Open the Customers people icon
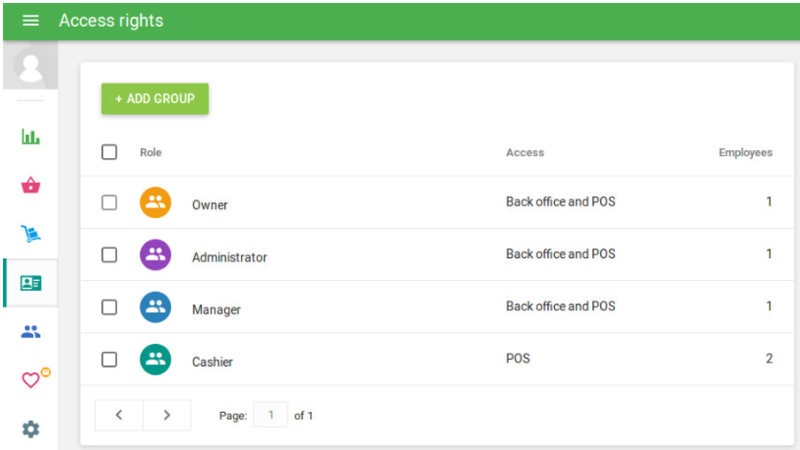The height and width of the screenshot is (450, 800). (x=30, y=332)
